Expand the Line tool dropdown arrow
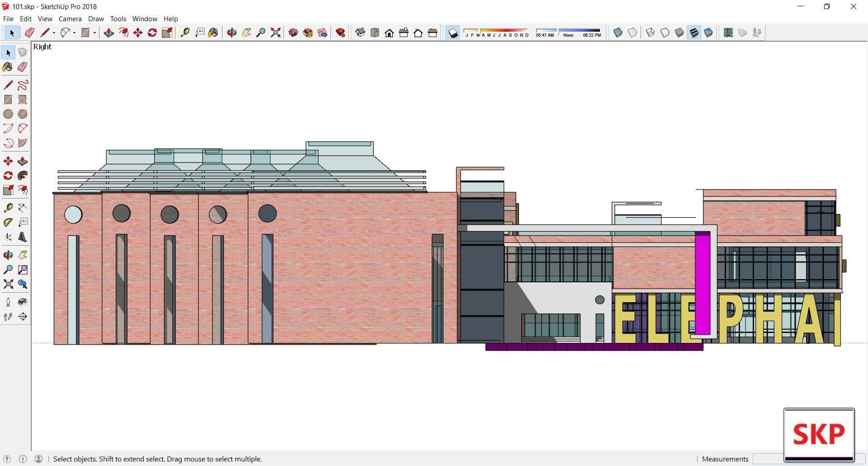The width and height of the screenshot is (868, 466). 54,33
